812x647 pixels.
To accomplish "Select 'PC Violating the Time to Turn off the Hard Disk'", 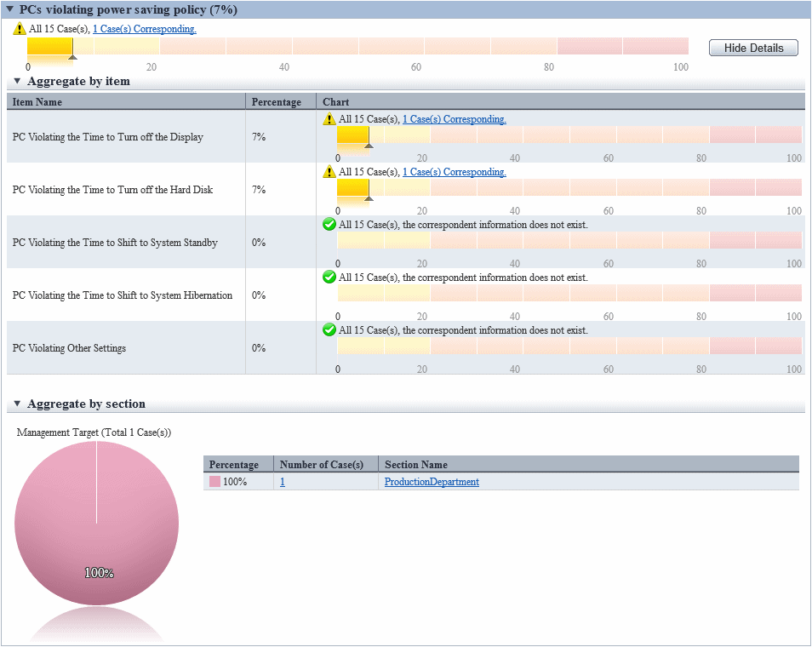I will pyautogui.click(x=113, y=190).
